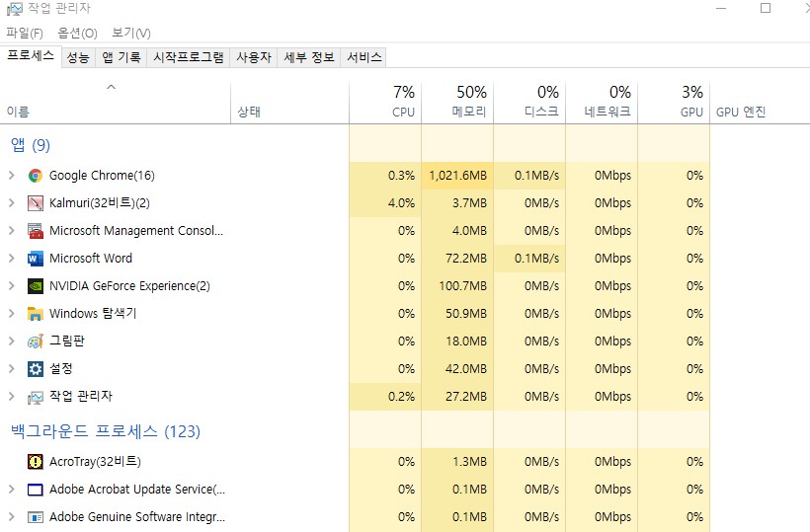Switch to the 앱 기록 tab

[121, 57]
